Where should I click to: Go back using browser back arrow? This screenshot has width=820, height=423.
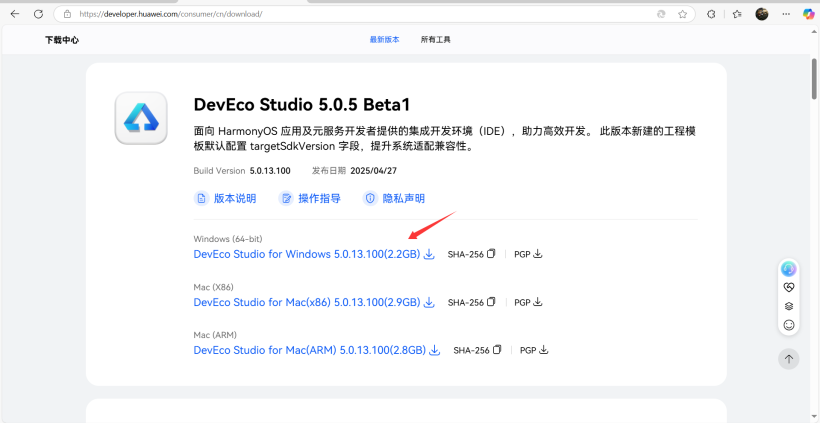tap(15, 14)
